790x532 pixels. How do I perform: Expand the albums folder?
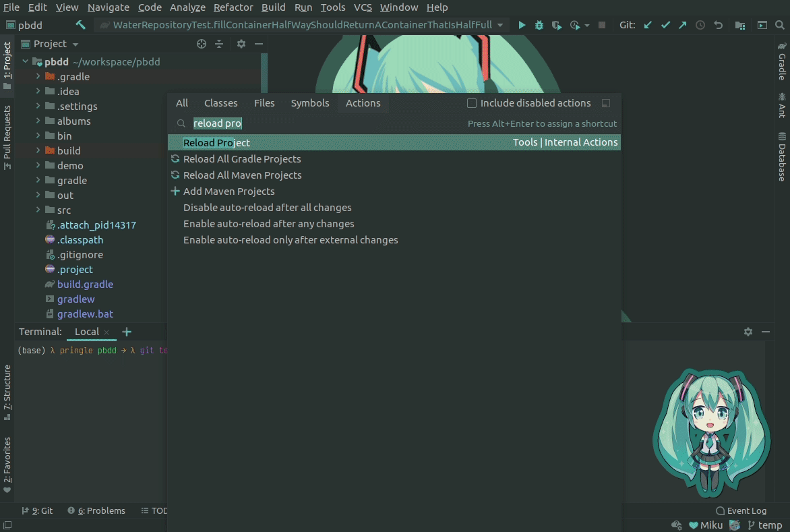tap(38, 121)
